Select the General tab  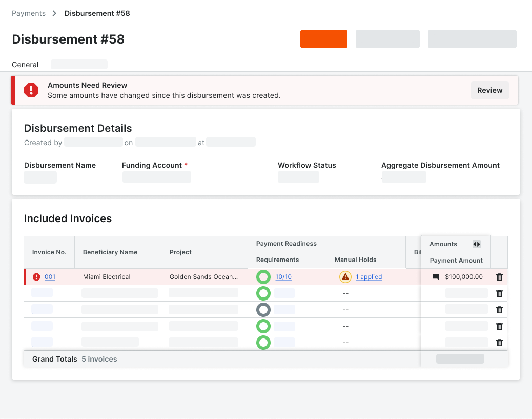click(25, 65)
